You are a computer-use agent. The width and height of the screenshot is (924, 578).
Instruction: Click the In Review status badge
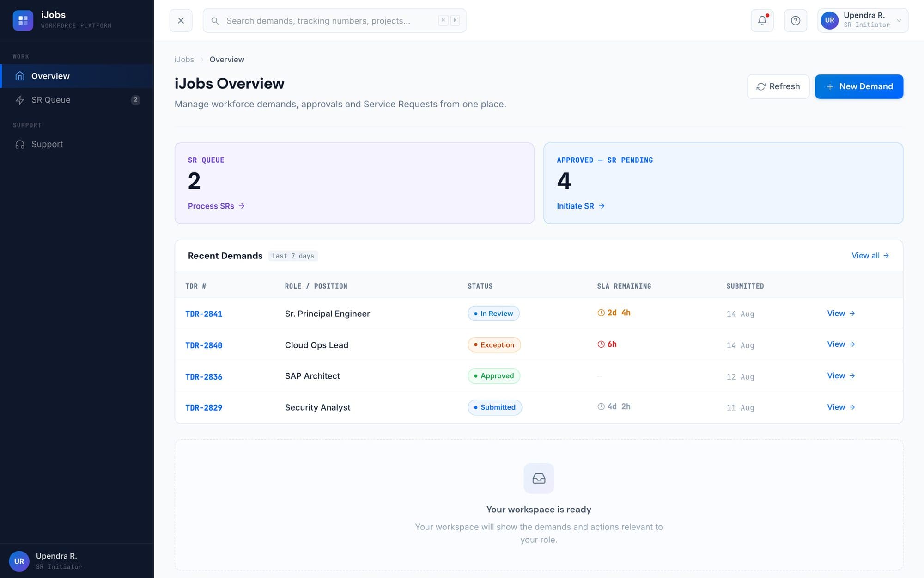tap(493, 314)
